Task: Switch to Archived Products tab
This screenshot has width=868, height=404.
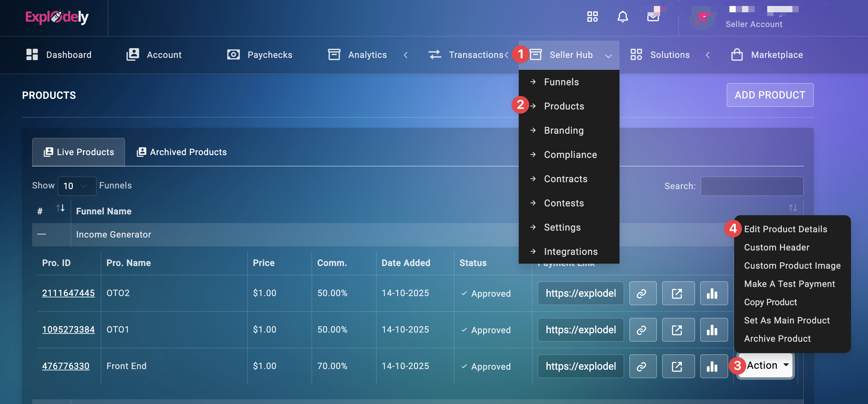Action: pyautogui.click(x=182, y=152)
